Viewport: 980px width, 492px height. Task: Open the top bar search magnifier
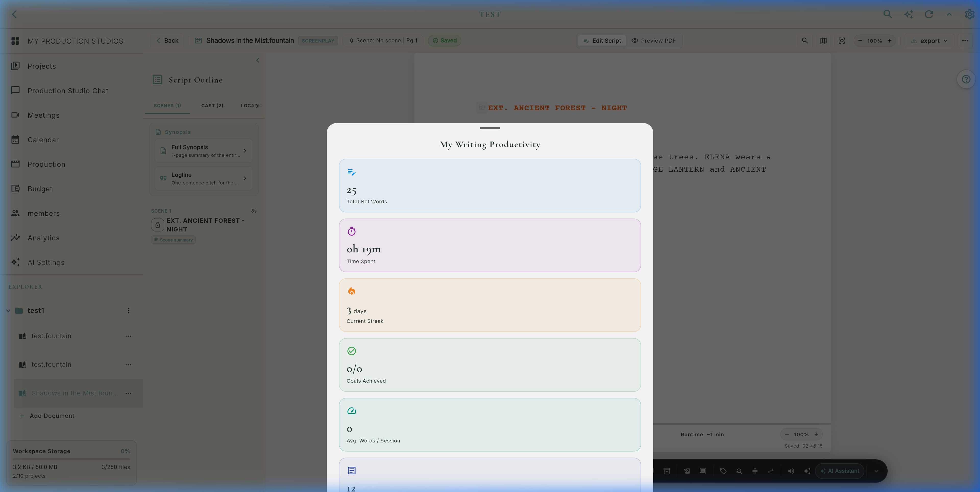coord(888,14)
